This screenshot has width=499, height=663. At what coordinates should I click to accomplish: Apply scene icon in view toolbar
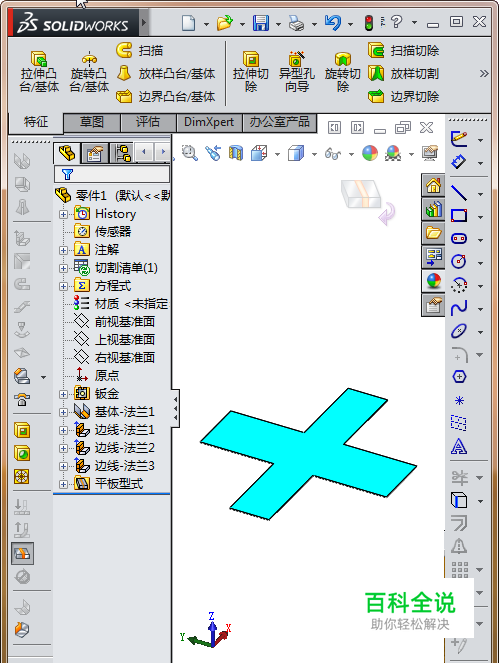[393, 153]
